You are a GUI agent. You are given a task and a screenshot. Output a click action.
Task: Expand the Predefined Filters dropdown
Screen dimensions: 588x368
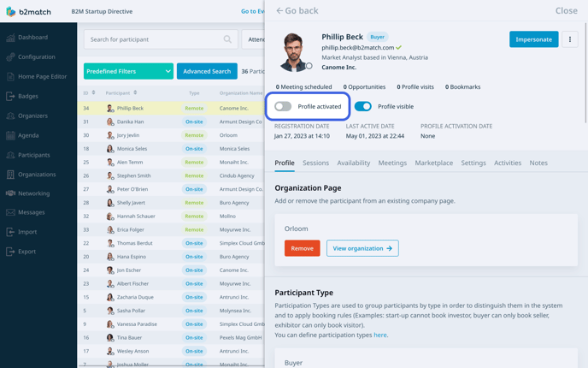(x=128, y=71)
